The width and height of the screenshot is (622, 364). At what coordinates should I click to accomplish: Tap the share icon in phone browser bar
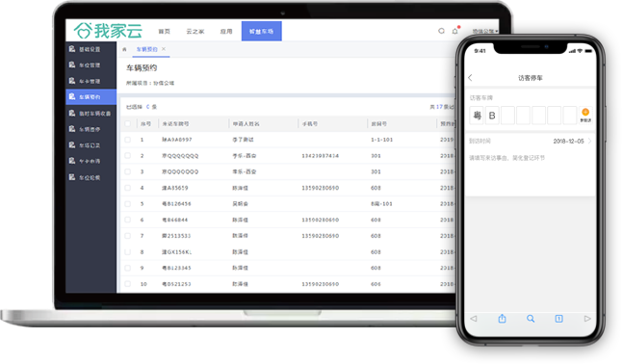click(502, 319)
